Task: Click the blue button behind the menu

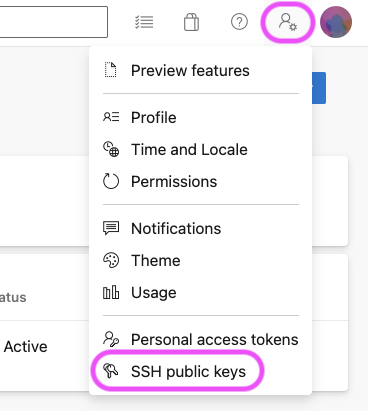Action: click(319, 88)
